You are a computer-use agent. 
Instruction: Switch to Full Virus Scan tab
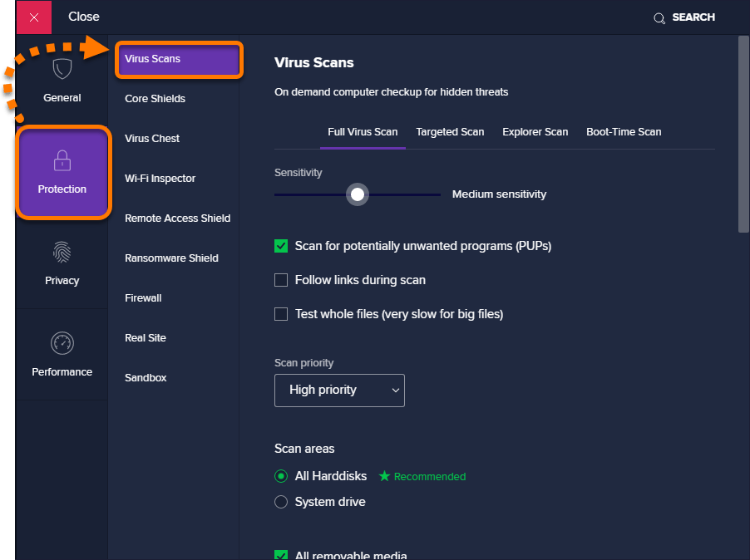[x=363, y=132]
